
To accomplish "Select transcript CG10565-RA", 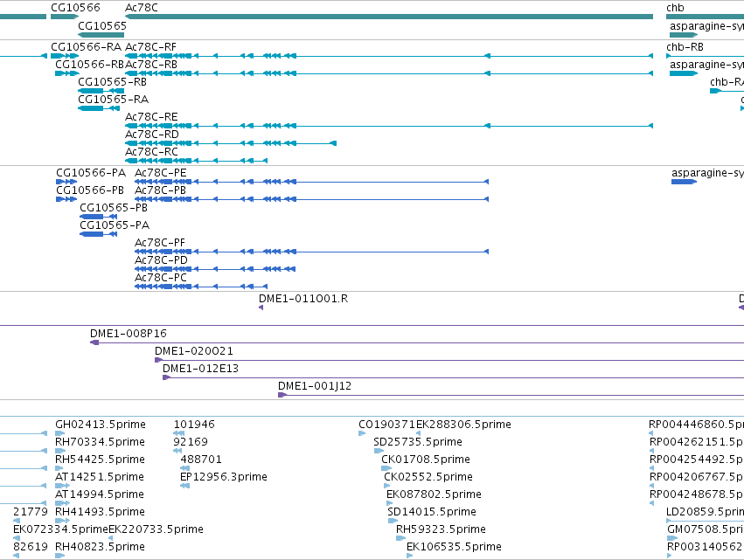I will pos(99,108).
